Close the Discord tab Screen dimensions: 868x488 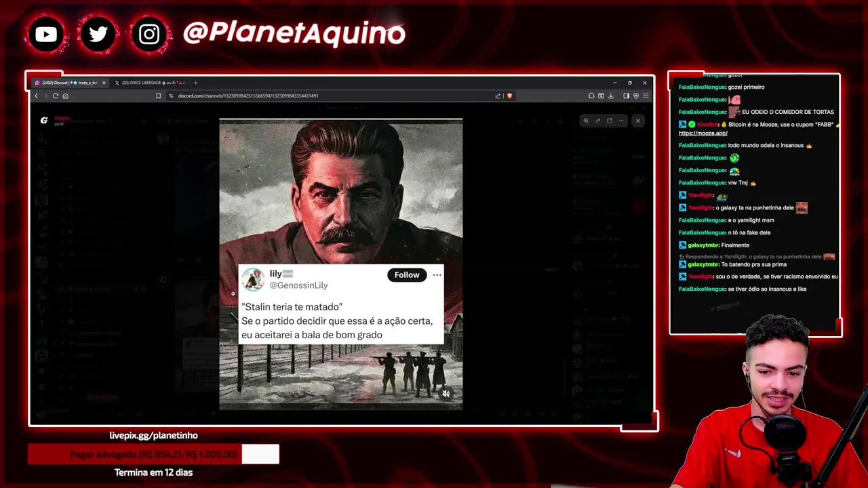pos(104,83)
